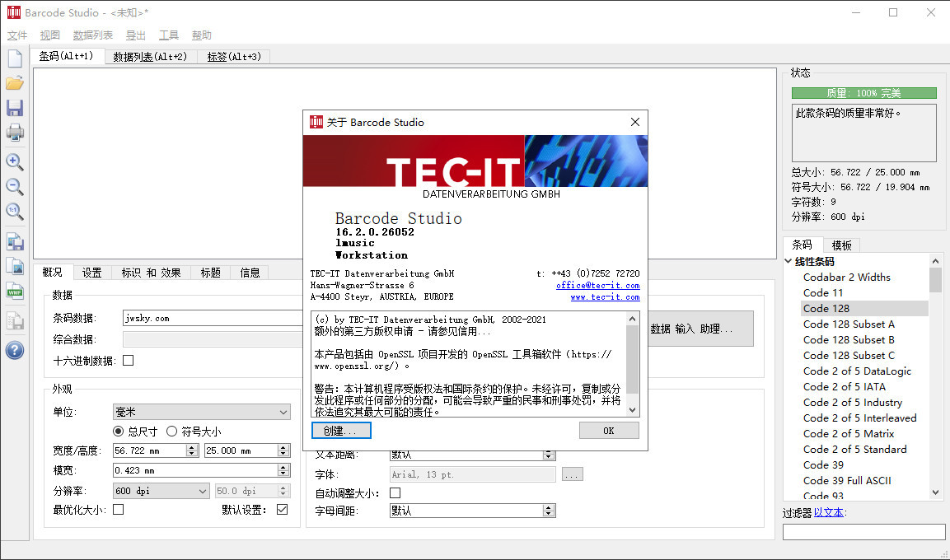Screen dimensions: 950x560
Task: Click the Print icon
Action: coord(15,133)
